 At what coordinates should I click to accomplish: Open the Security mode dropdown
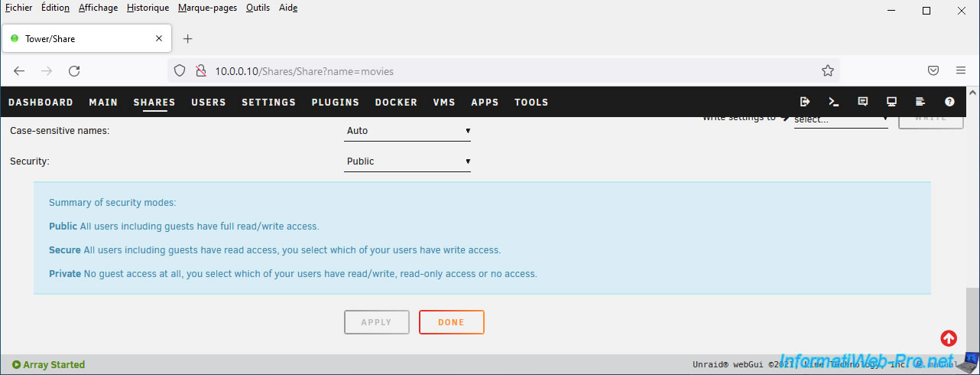407,161
